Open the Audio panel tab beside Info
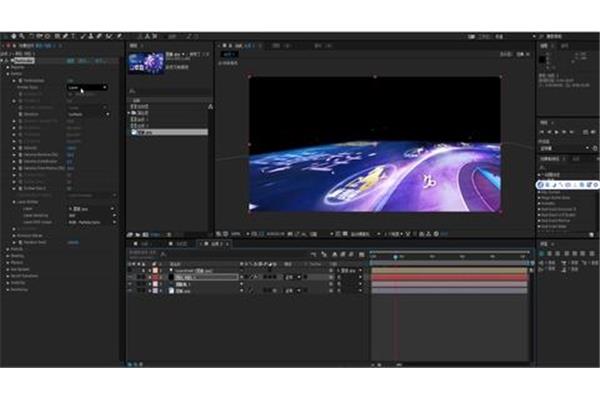 tap(564, 46)
